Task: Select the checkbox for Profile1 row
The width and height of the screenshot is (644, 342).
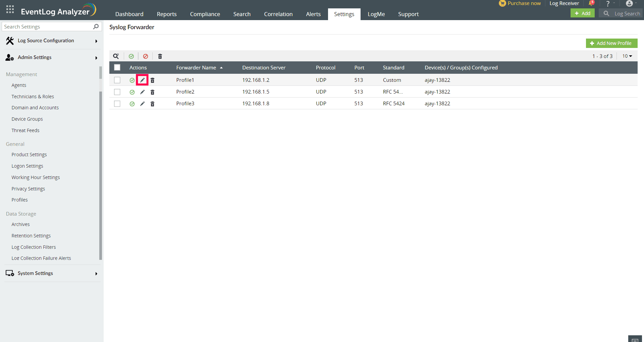Action: click(x=117, y=80)
